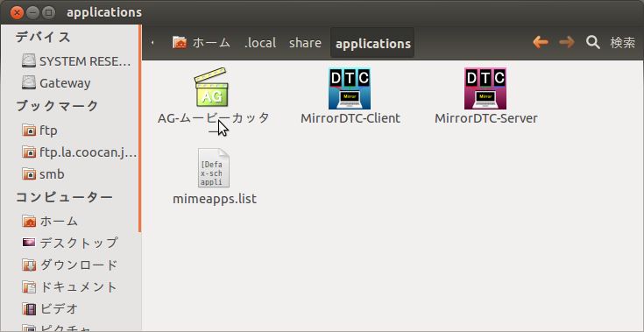Open ダウンロード folder in the sidebar
Viewport: 644px width, 332px height.
[70, 265]
